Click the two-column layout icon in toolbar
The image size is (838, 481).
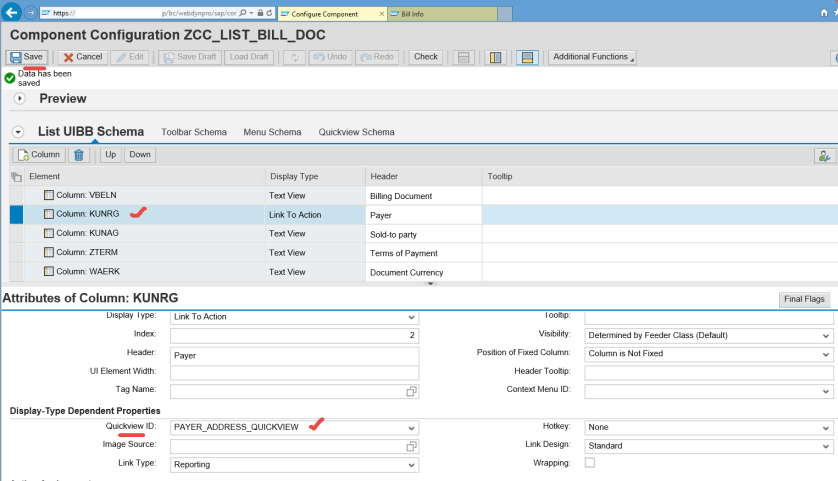(494, 57)
